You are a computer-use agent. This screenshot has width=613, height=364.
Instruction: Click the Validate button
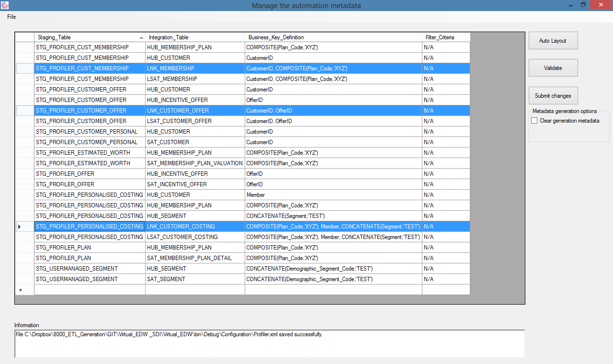[x=553, y=68]
